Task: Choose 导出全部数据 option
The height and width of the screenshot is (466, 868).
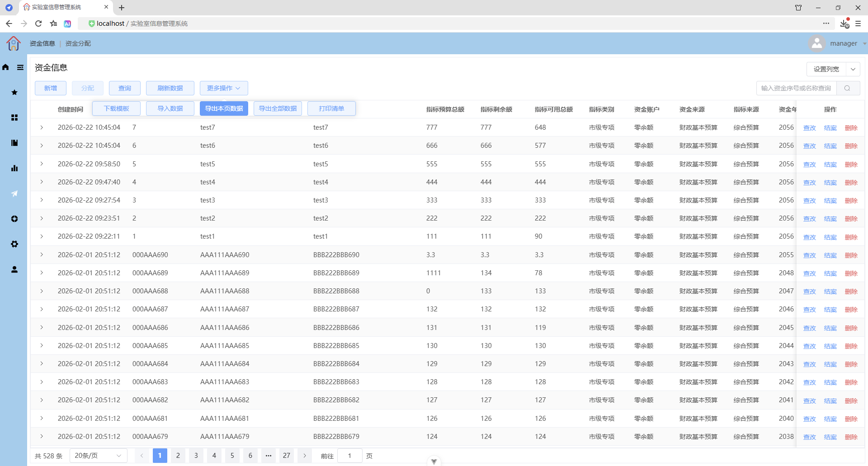Action: click(278, 108)
